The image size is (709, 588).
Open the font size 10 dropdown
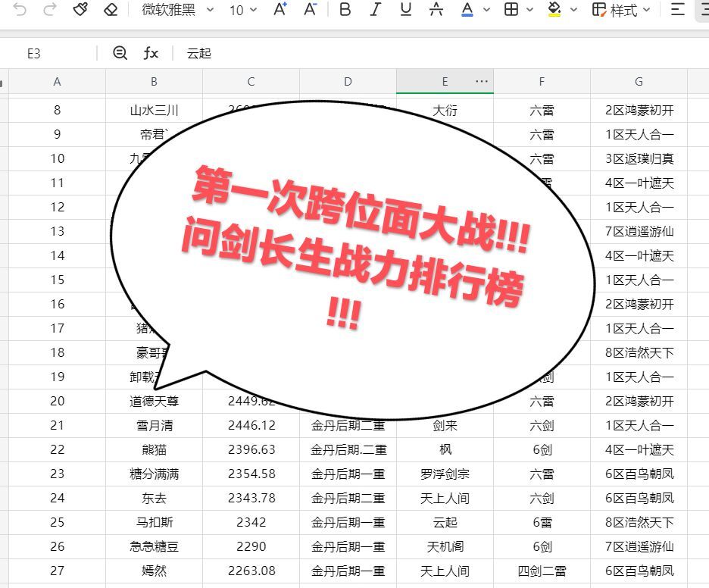[243, 10]
